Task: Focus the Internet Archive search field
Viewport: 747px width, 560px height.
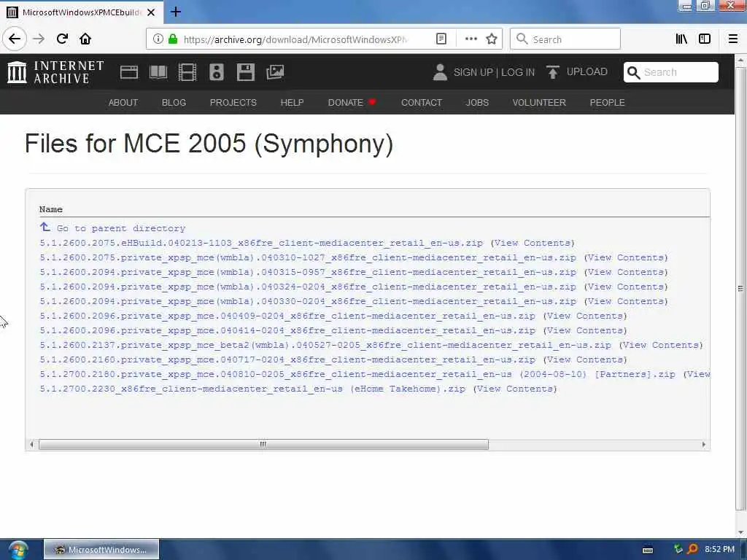Action: click(x=671, y=72)
